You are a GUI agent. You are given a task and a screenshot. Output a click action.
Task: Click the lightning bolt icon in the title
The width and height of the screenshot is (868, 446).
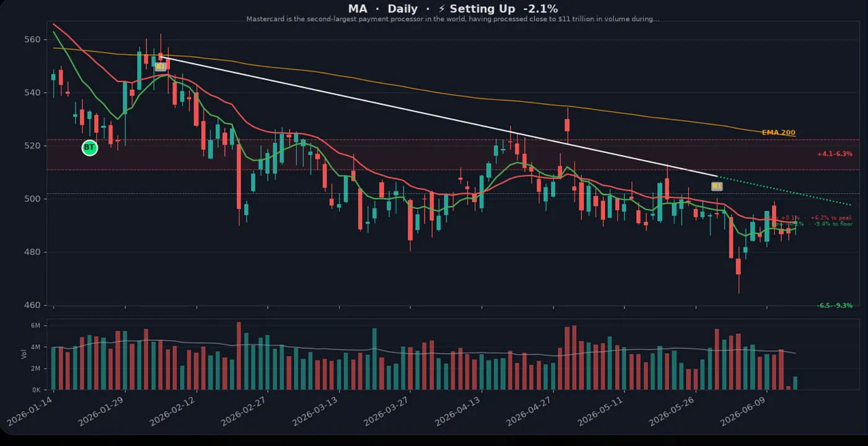tap(442, 9)
